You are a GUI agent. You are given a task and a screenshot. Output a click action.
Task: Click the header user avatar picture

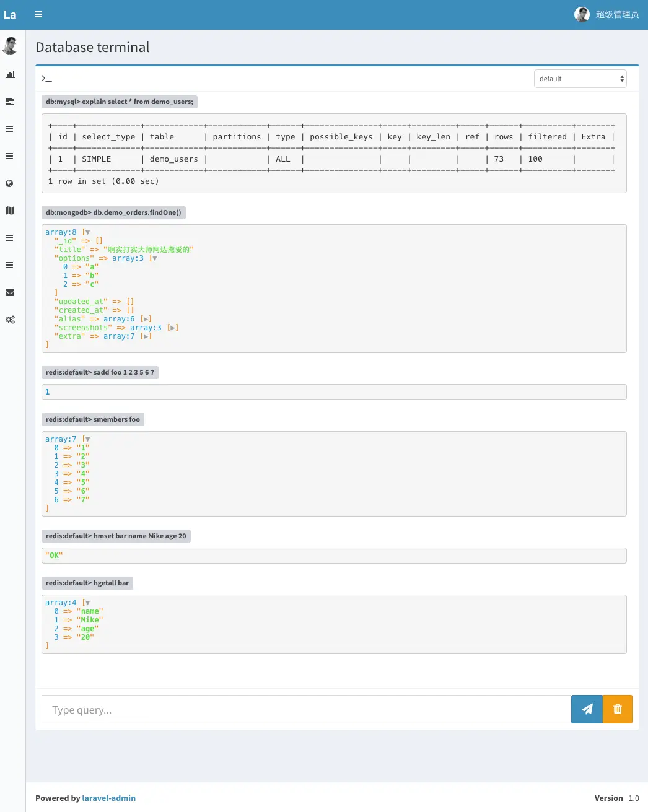pos(582,14)
